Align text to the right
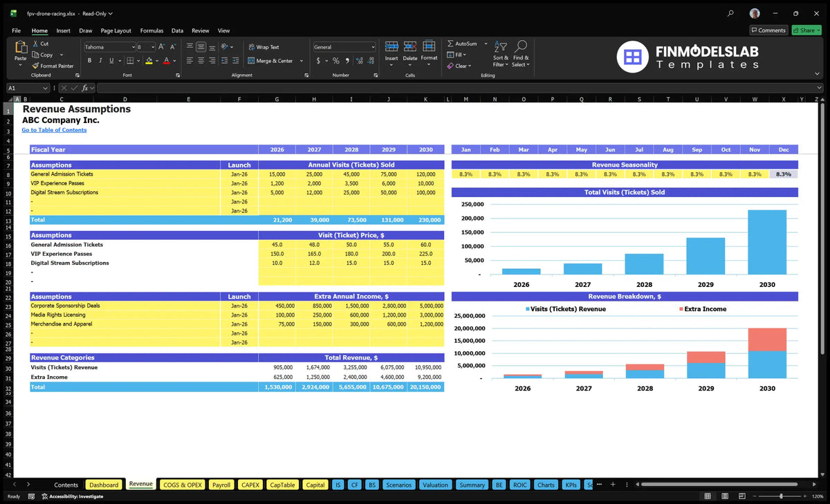Viewport: 830px width, 504px height. (212, 61)
